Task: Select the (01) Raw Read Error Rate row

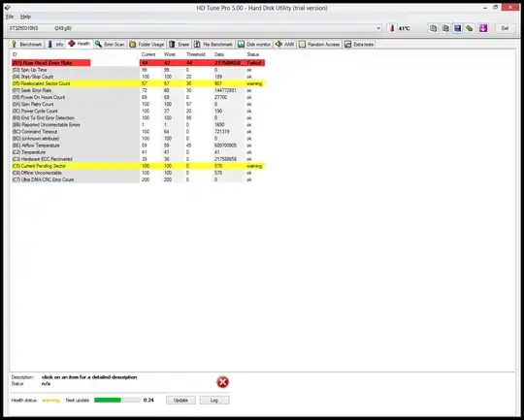Action: click(139, 63)
